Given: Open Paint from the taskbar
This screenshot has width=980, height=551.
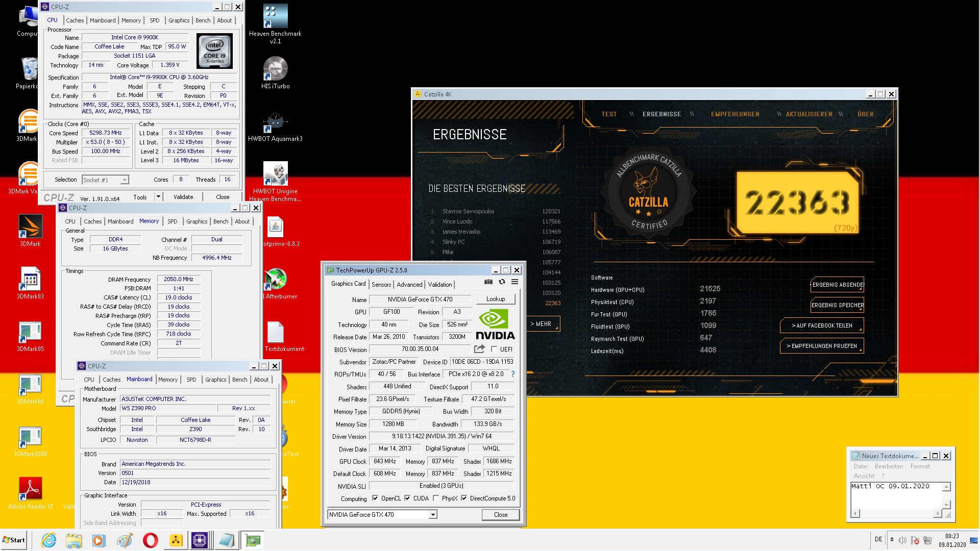Looking at the screenshot, I should 125,540.
